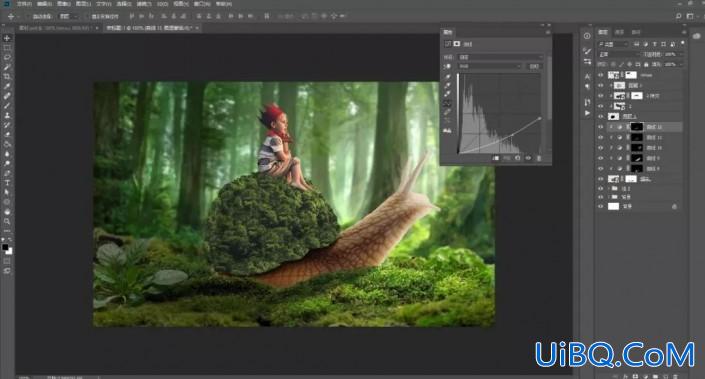
Task: Select the Eyedropper tool in the toolbox
Action: pyautogui.click(x=7, y=86)
